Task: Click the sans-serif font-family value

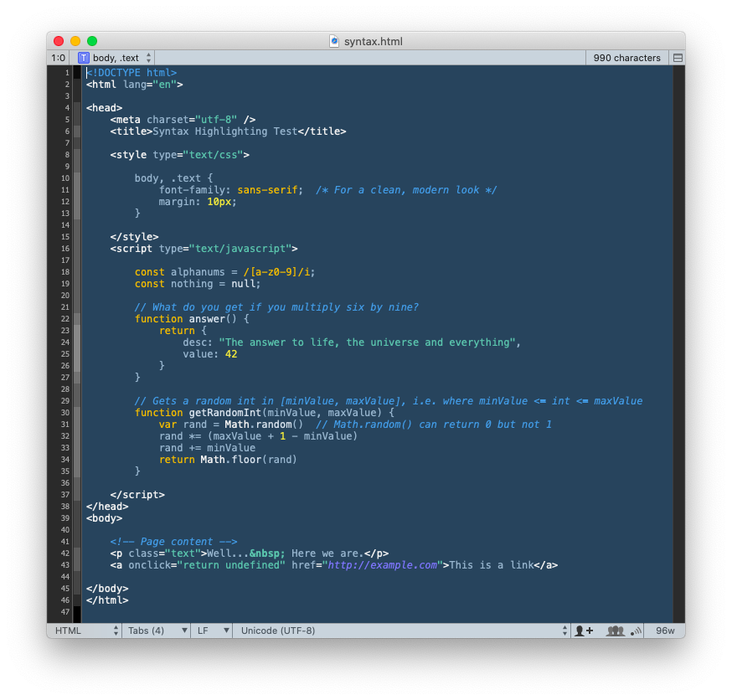Action: [x=267, y=190]
